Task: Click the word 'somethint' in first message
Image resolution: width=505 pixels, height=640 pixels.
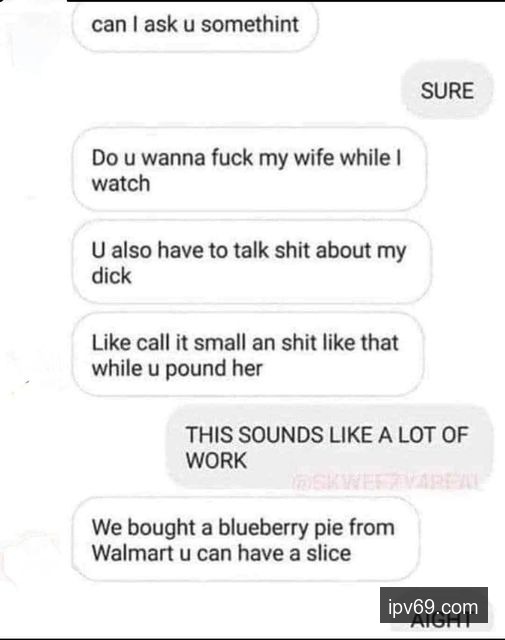Action: (x=250, y=24)
